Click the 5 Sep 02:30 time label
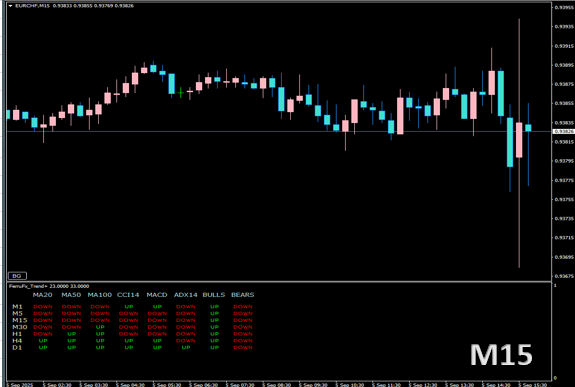 pyautogui.click(x=57, y=385)
